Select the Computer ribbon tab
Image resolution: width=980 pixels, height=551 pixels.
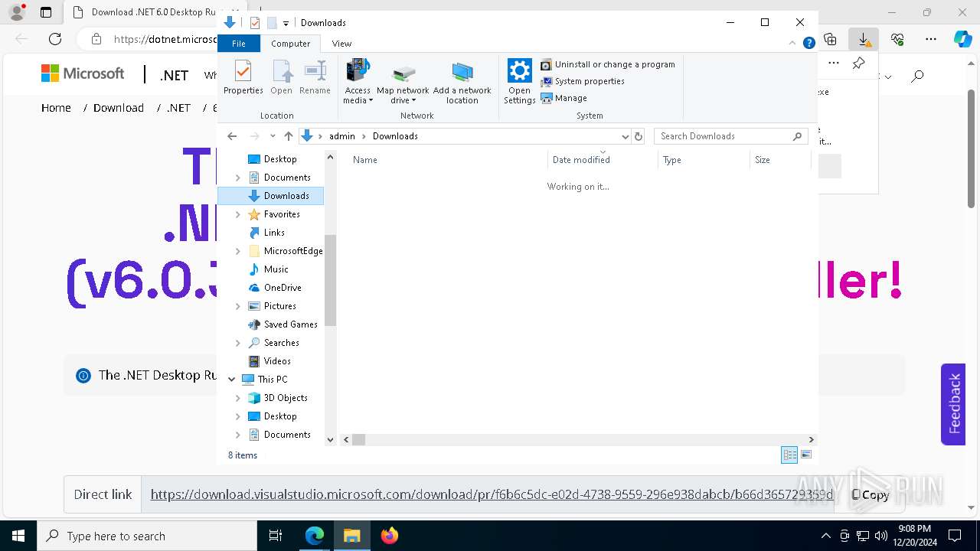pos(291,44)
